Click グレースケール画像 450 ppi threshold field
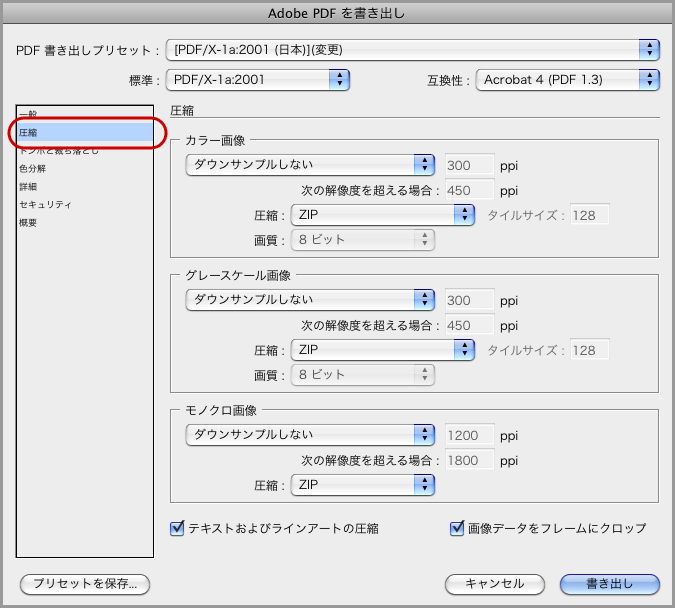 [x=469, y=325]
